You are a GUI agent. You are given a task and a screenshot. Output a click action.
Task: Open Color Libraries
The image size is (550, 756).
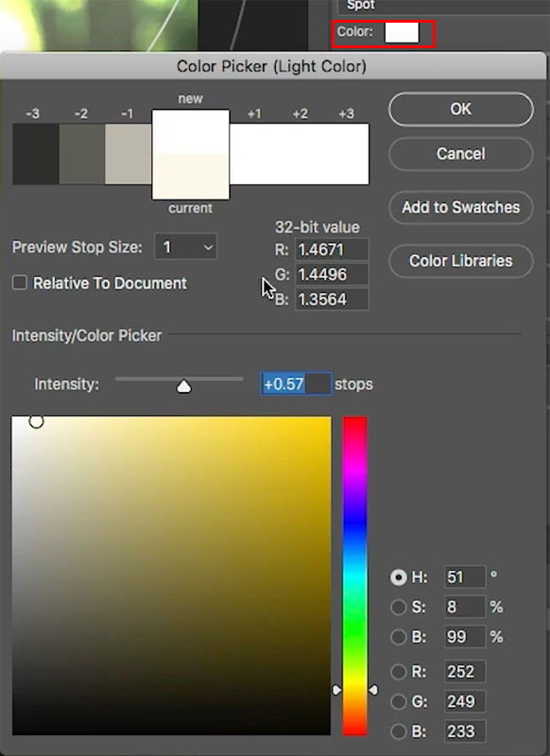(x=461, y=261)
